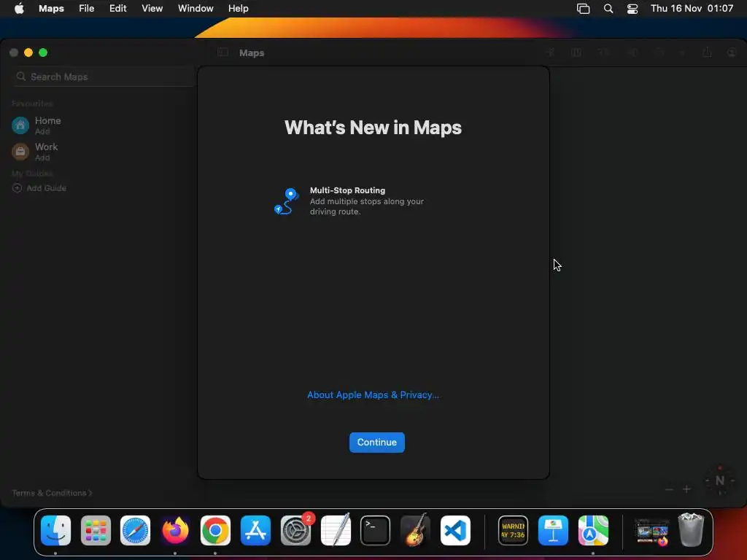747x560 pixels.
Task: Launch Terminal from the Dock
Action: (376, 531)
